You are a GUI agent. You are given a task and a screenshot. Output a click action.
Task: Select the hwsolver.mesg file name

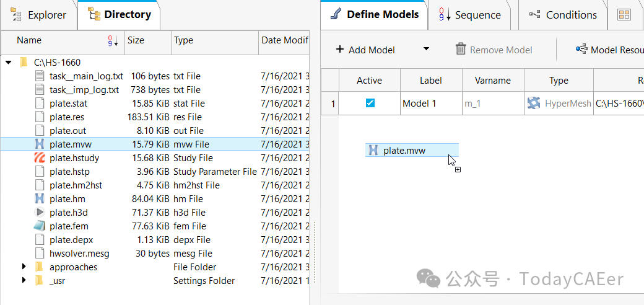tap(80, 253)
